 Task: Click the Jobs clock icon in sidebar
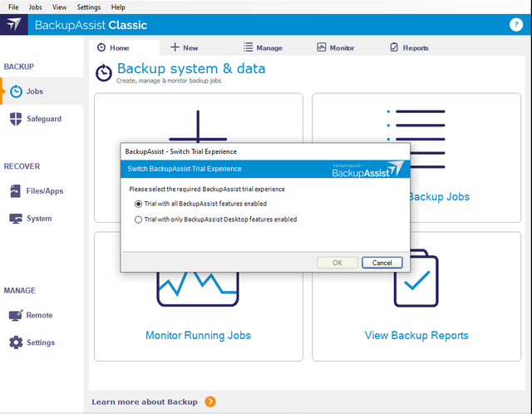(16, 91)
